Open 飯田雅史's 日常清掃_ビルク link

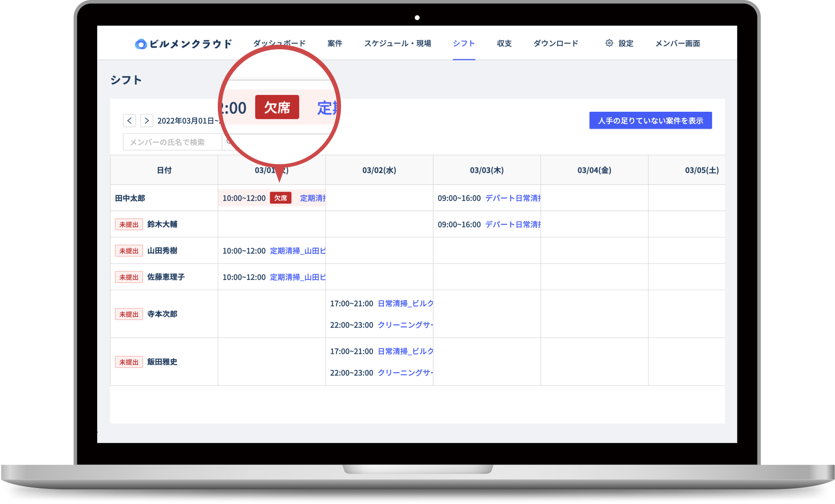coord(405,351)
